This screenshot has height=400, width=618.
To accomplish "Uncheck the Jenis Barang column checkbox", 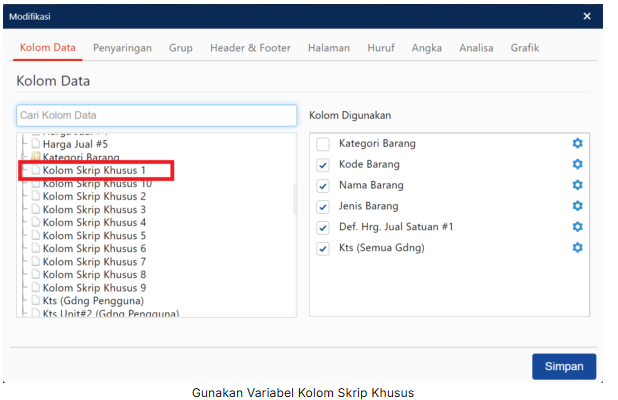I will point(323,207).
